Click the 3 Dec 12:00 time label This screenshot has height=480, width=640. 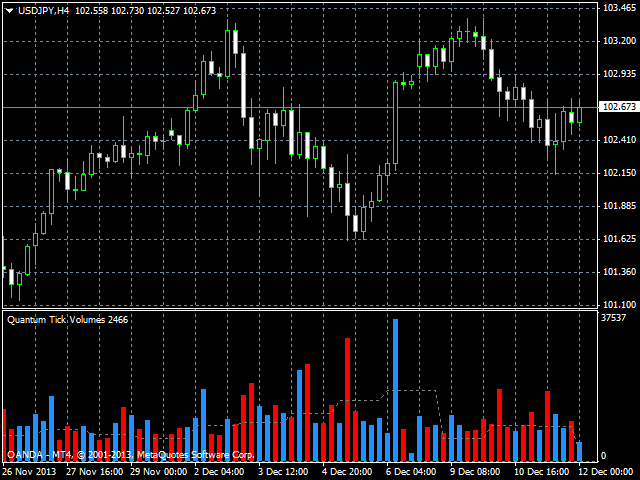283,472
